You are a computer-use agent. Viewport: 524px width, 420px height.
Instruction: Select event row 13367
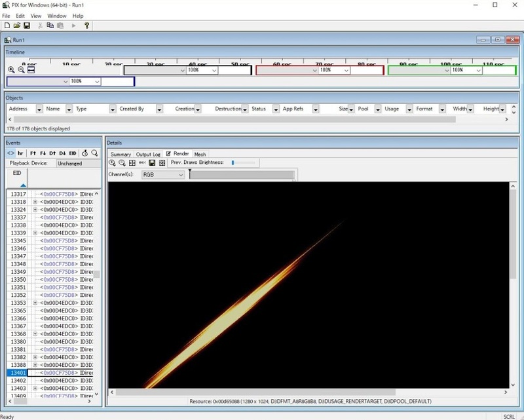[x=50, y=326]
